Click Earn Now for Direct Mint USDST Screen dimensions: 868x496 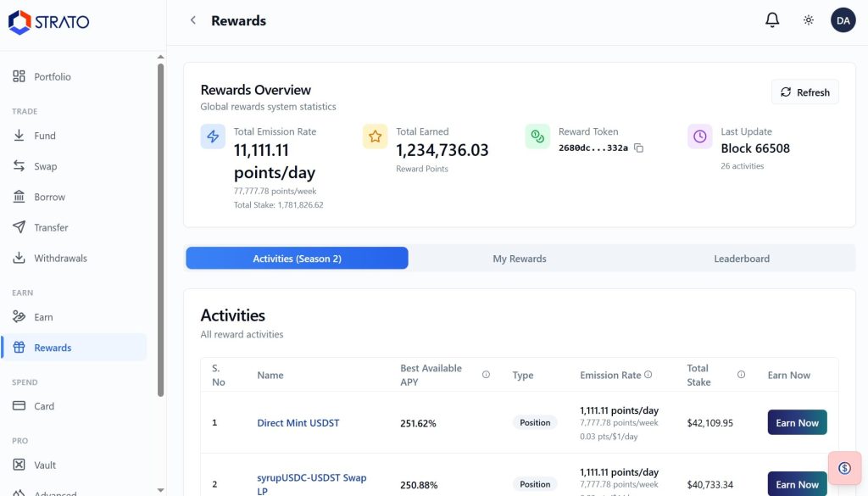click(797, 422)
